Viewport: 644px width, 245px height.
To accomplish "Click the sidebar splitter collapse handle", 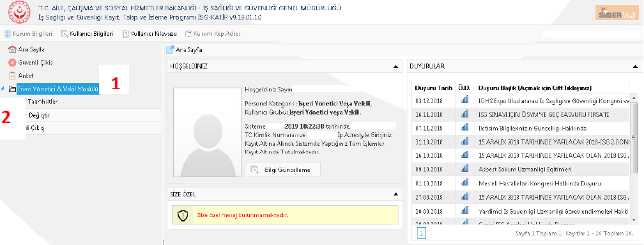I will point(163,242).
